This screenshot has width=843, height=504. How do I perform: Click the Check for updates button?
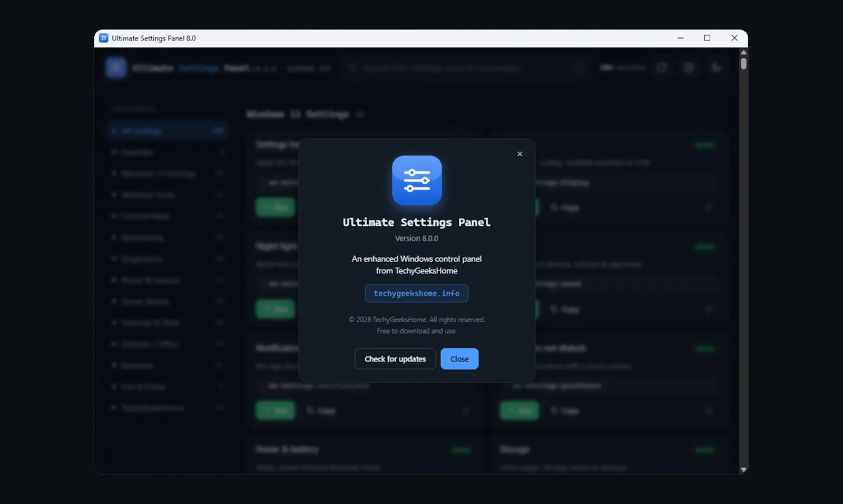pyautogui.click(x=395, y=359)
